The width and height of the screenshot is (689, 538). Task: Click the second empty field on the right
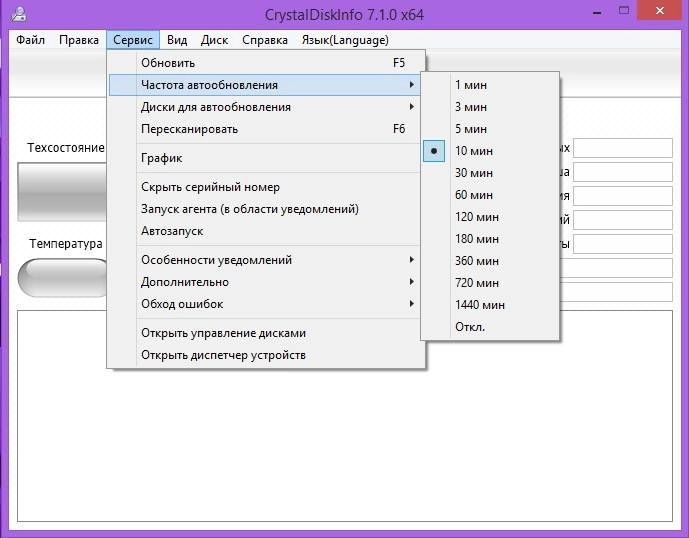click(x=623, y=172)
